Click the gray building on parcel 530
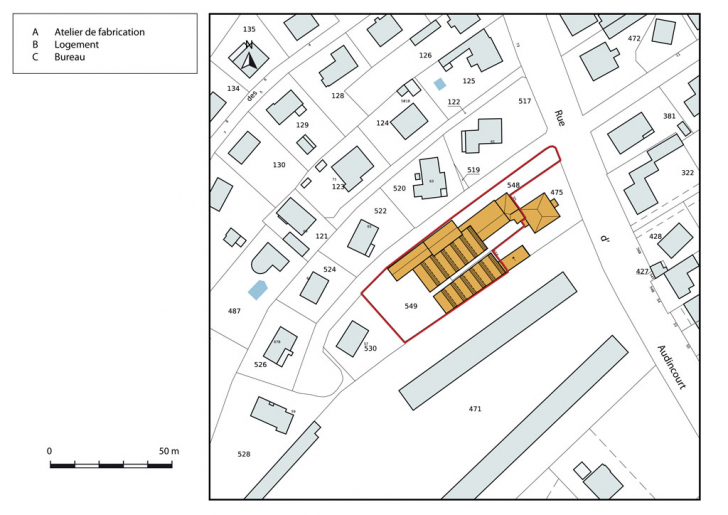The width and height of the screenshot is (728, 515). (x=352, y=338)
